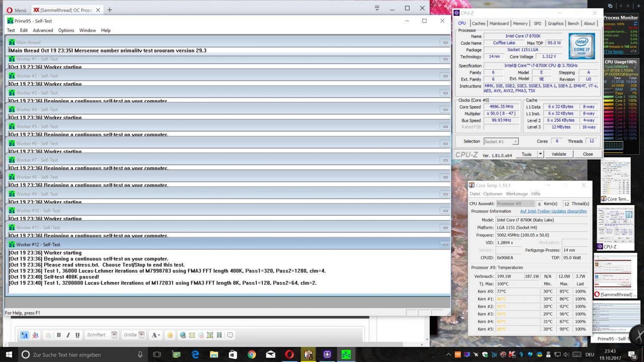The width and height of the screenshot is (644, 362).
Task: Click the Worker #12 window title icon
Action: pyautogui.click(x=12, y=244)
